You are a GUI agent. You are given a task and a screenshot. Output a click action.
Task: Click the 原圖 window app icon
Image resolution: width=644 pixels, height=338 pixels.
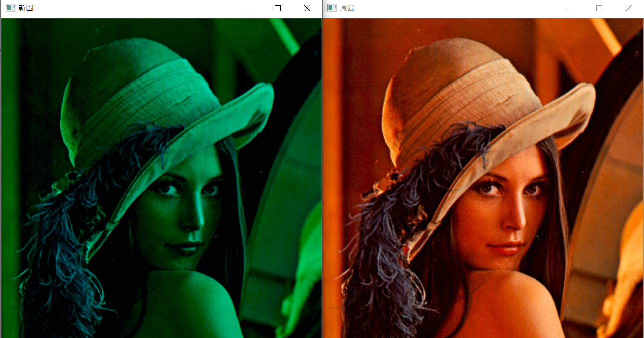pyautogui.click(x=331, y=8)
